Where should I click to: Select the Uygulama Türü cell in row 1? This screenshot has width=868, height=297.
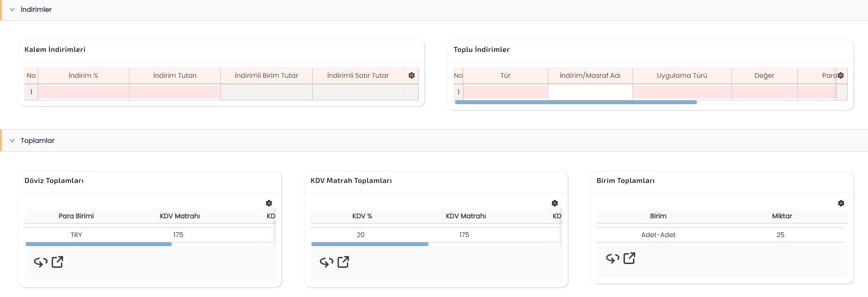tap(681, 92)
